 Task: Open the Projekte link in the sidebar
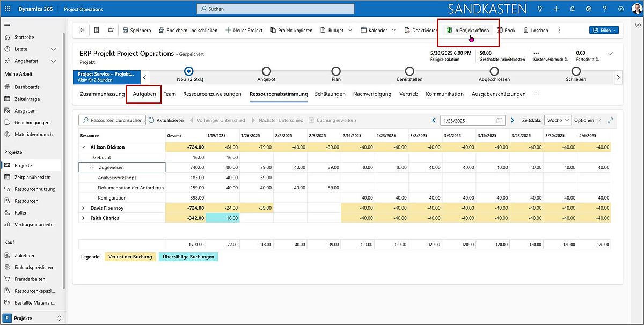click(x=24, y=165)
